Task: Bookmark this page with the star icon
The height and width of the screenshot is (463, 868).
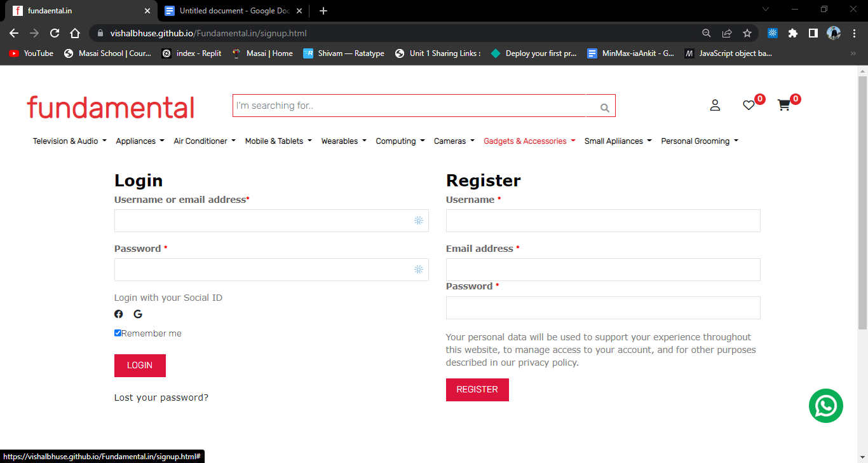Action: 747,33
